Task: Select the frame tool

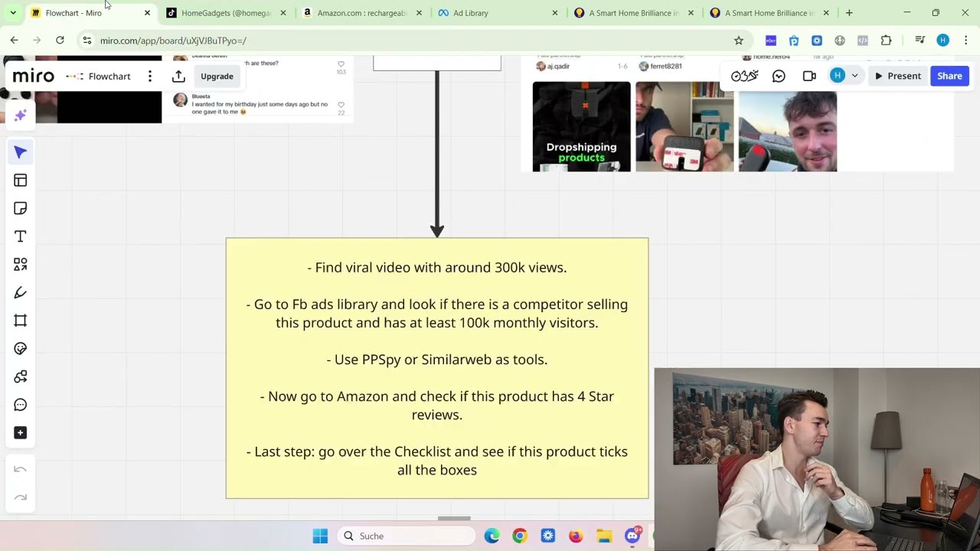Action: pos(21,321)
